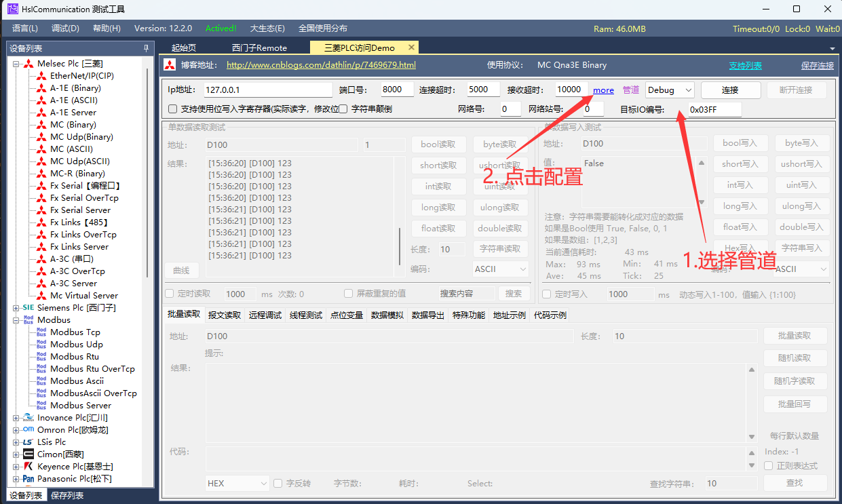Click the short读取 button
Screen dimensions: 842x504
(x=438, y=165)
